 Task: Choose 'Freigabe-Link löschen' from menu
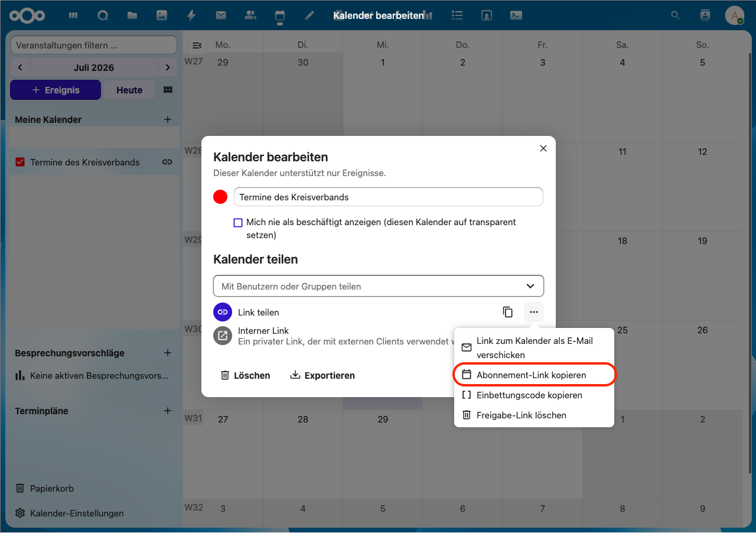[534, 415]
